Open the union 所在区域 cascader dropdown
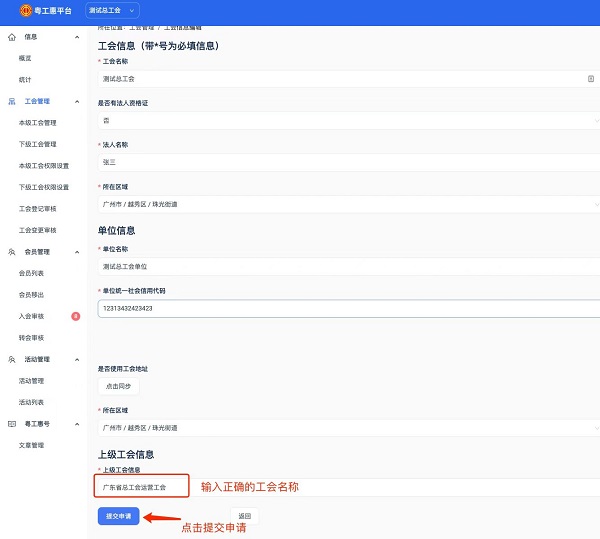The image size is (600, 539). (349, 204)
